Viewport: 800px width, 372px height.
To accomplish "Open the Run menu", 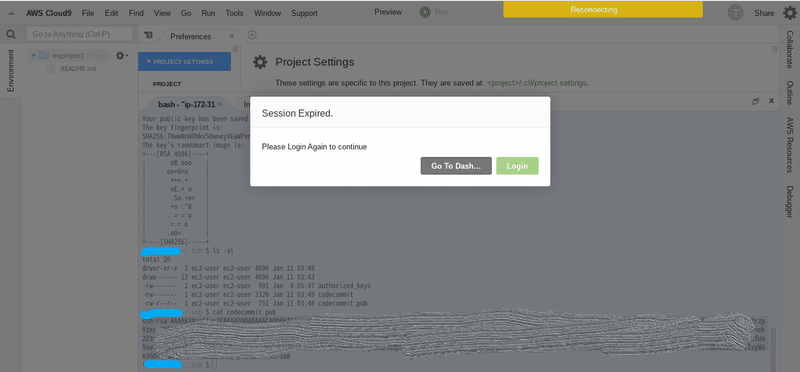I will (x=208, y=13).
